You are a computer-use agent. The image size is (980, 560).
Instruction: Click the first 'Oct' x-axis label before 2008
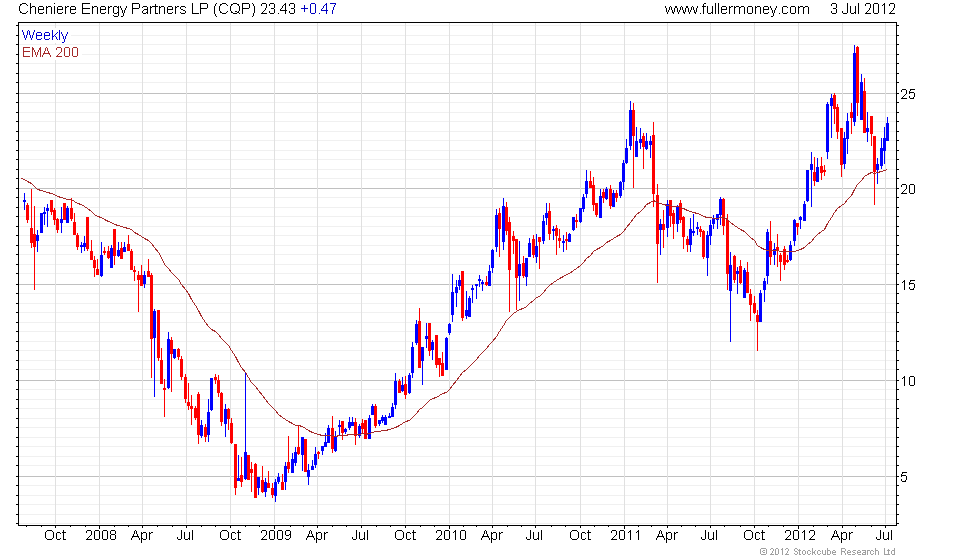[x=55, y=536]
